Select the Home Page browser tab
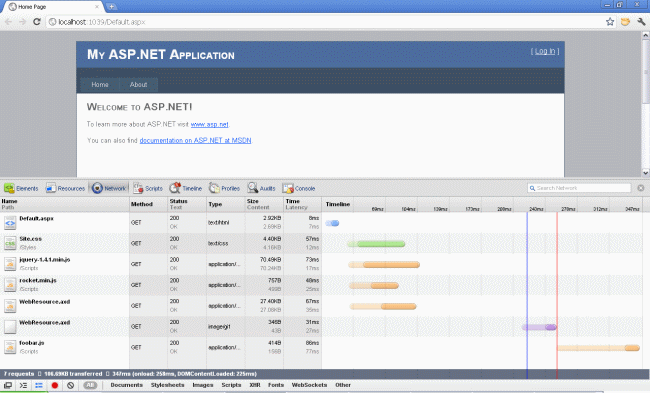 (53, 7)
